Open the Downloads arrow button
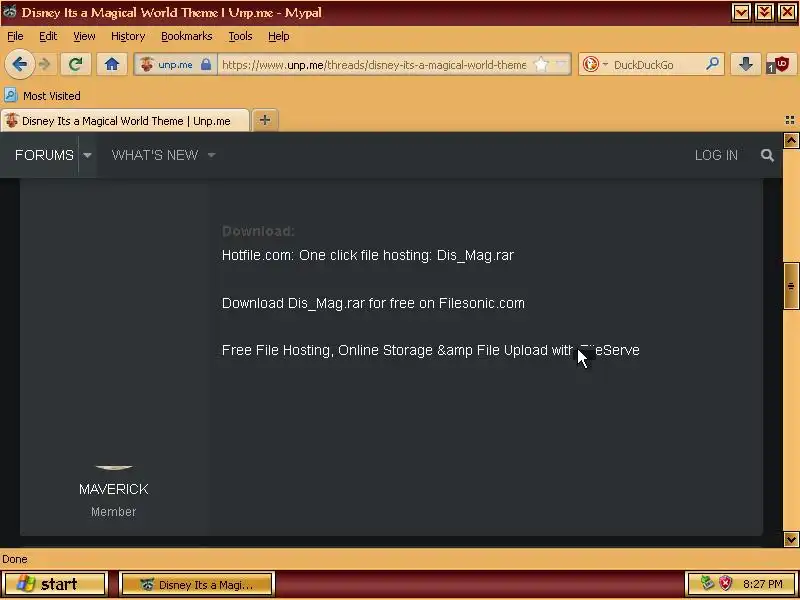The width and height of the screenshot is (800, 600). (x=745, y=64)
